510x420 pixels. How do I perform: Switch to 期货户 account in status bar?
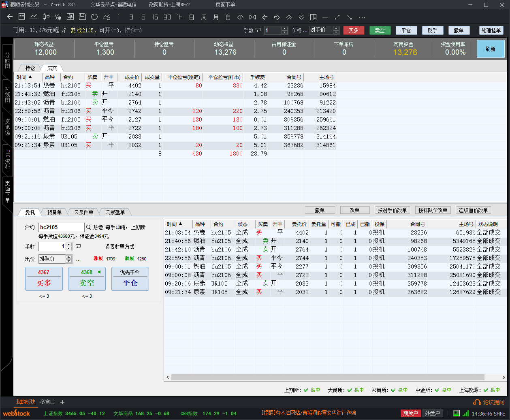410,413
